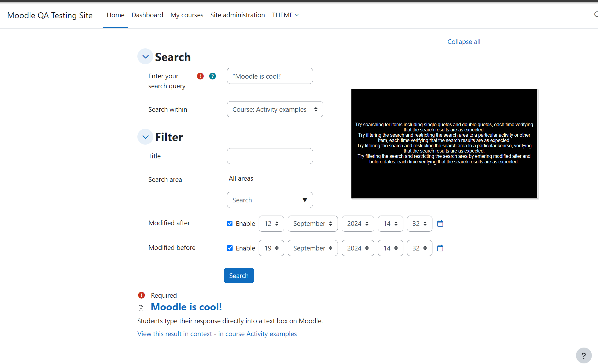
Task: Change the Modified after year dropdown
Action: pos(358,224)
